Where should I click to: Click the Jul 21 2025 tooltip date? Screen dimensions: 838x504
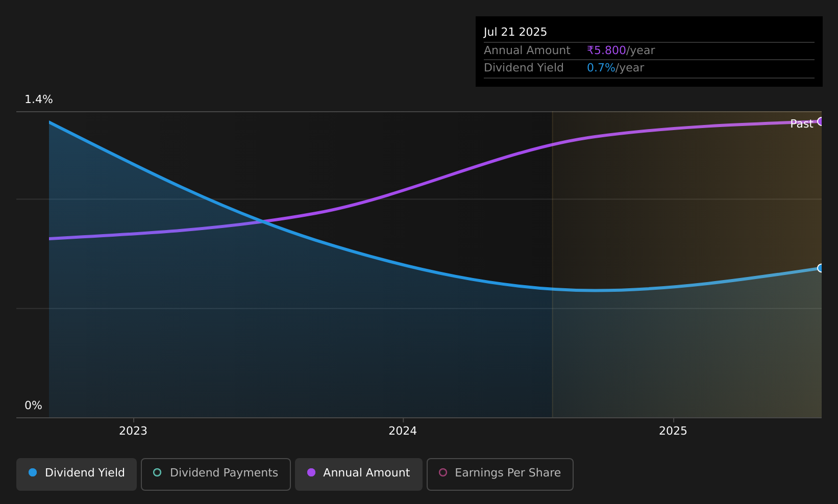pyautogui.click(x=515, y=32)
